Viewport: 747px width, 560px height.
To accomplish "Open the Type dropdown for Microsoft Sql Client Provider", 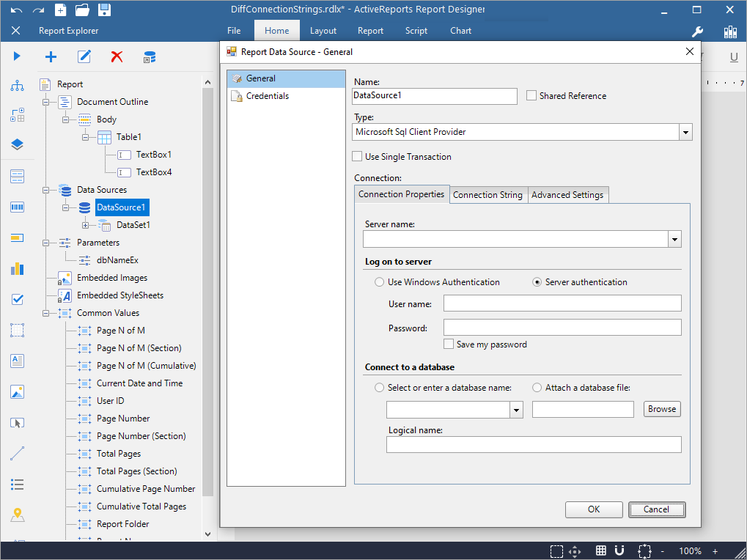I will pos(685,132).
